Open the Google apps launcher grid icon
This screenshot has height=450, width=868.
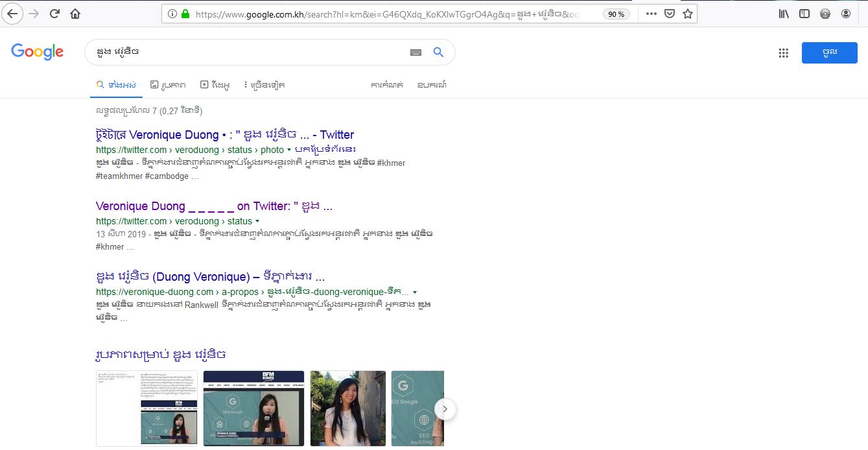[x=783, y=53]
